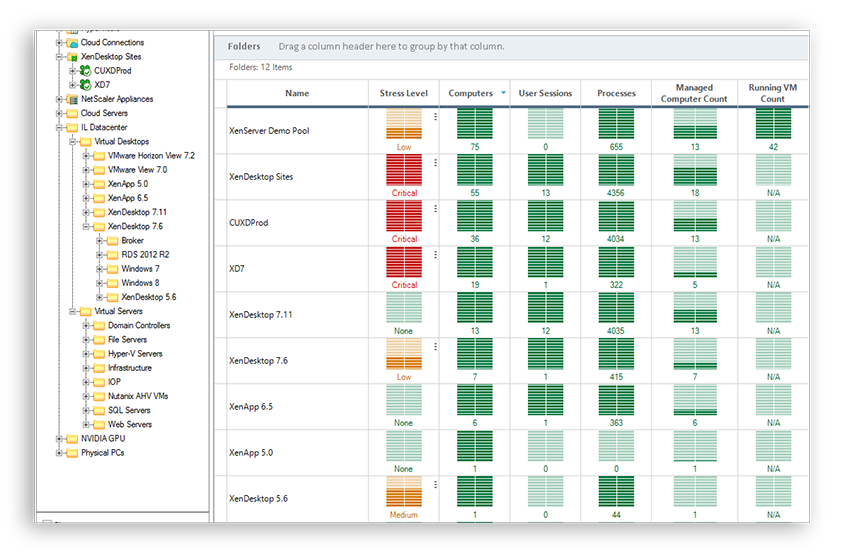Select IOP in the tree
Screen dimensions: 845x556
click(x=114, y=382)
